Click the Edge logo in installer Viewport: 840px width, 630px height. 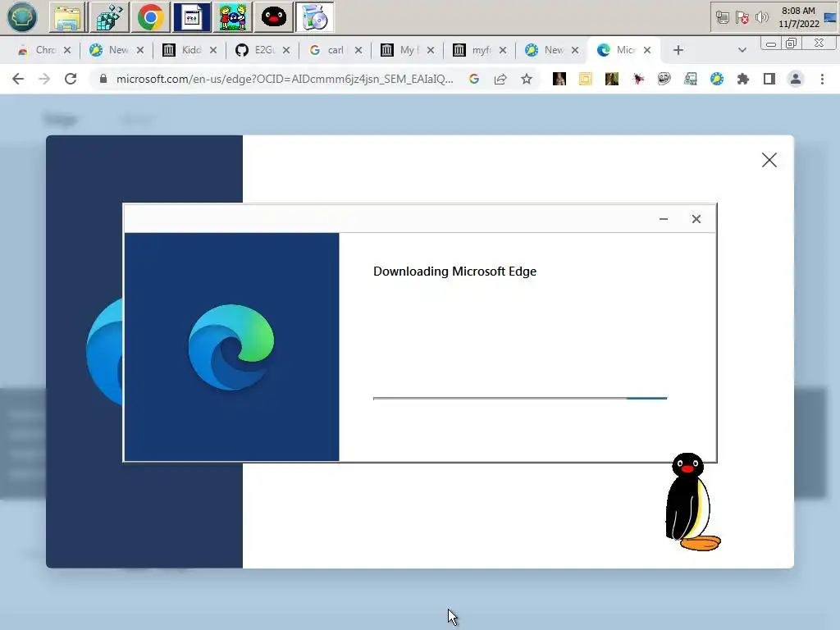click(231, 347)
